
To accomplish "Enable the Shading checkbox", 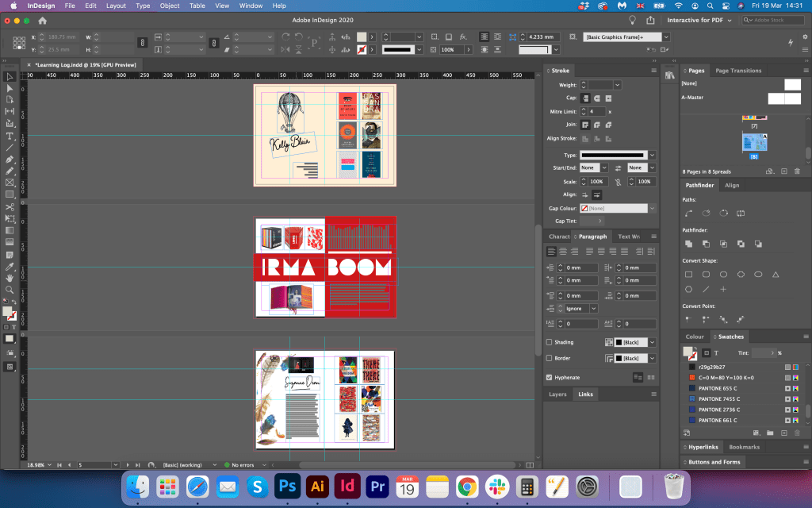I will tap(550, 342).
